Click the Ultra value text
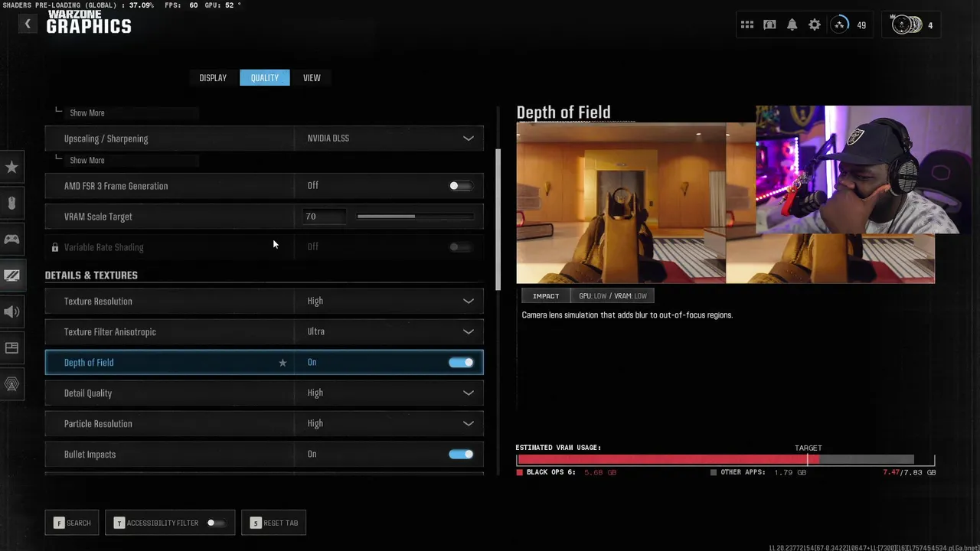This screenshot has height=551, width=980. pyautogui.click(x=316, y=332)
